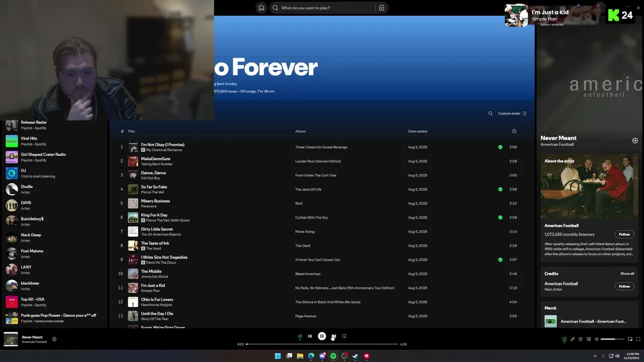Click Never Meant title in bottom bar
This screenshot has height=362, width=644.
(x=32, y=337)
